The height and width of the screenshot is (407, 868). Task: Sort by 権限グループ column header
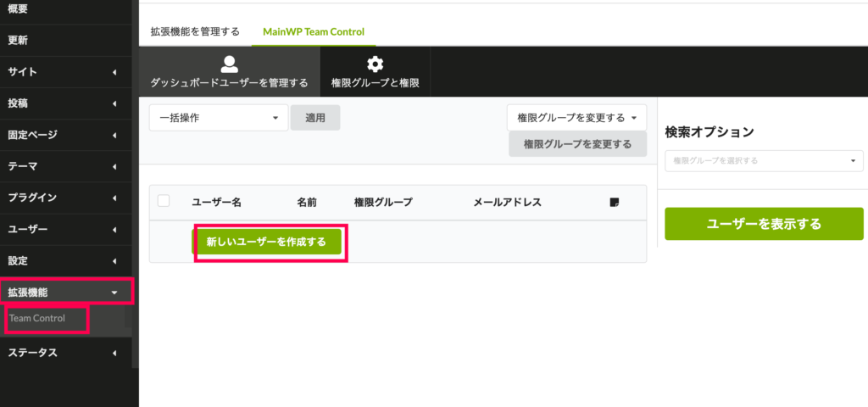tap(383, 203)
